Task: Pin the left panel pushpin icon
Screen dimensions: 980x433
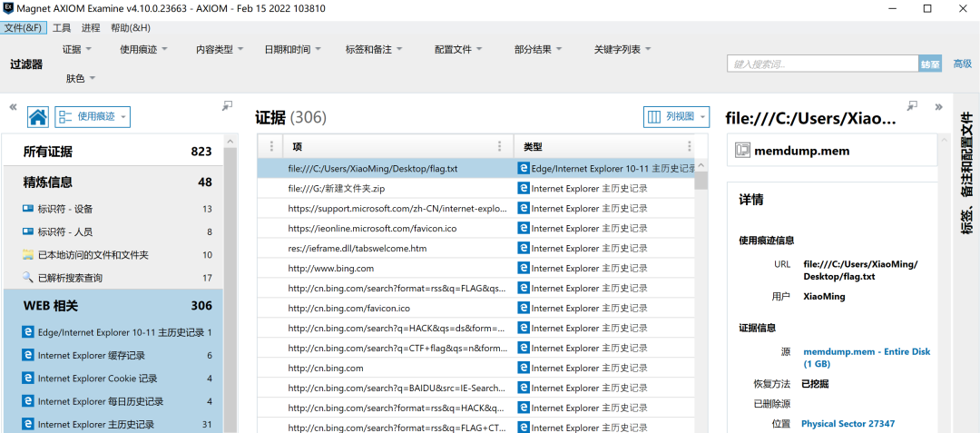Action: coord(228,106)
